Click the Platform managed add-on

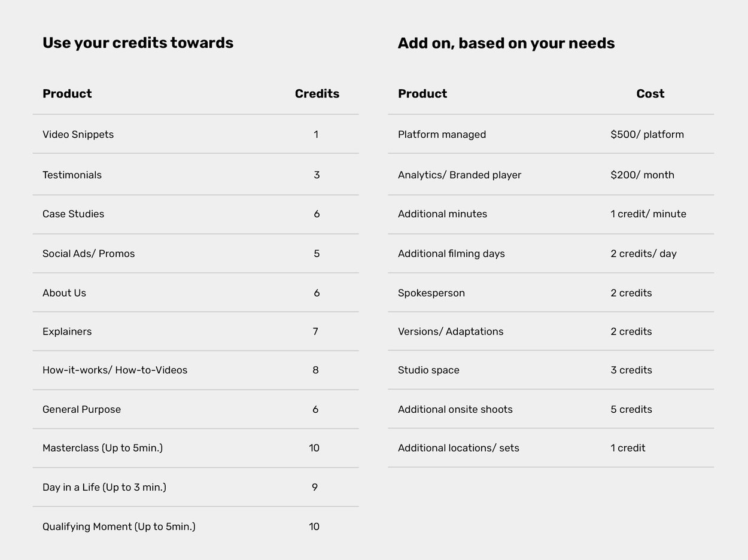click(x=442, y=135)
